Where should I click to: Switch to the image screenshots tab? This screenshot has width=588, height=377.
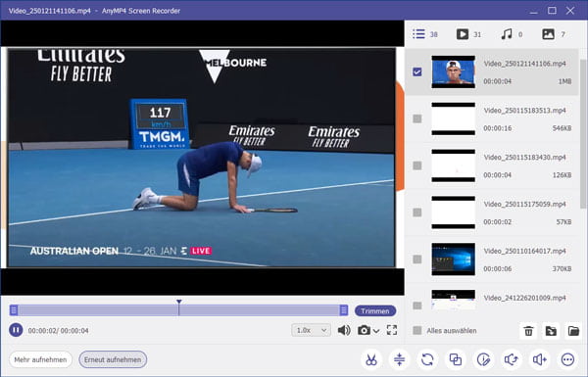(553, 34)
